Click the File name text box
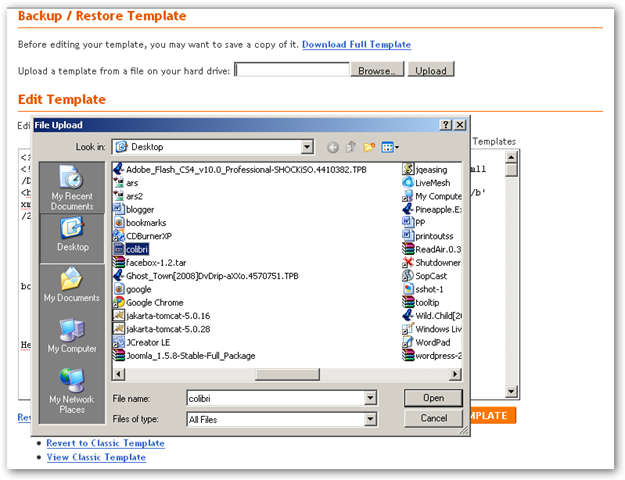Image resolution: width=625 pixels, height=480 pixels. [275, 398]
